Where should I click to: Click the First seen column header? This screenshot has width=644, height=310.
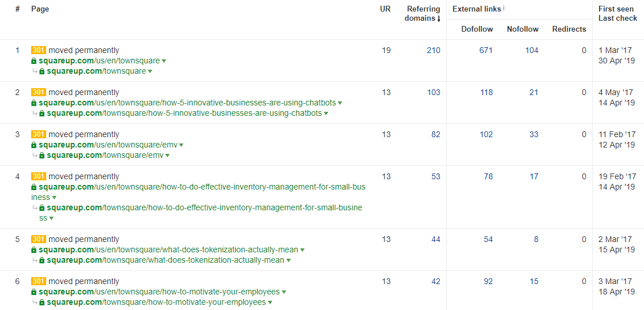point(616,9)
